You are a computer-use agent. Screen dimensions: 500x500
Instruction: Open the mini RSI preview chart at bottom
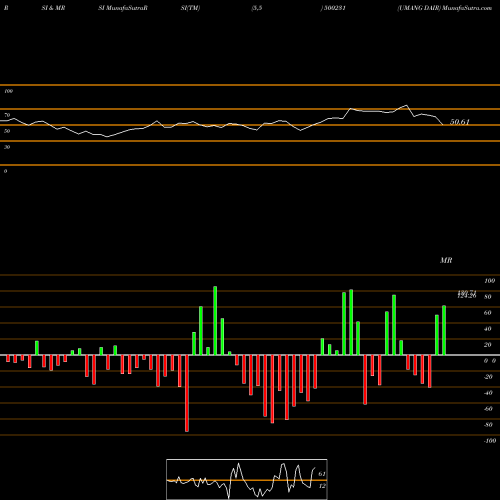247,479
